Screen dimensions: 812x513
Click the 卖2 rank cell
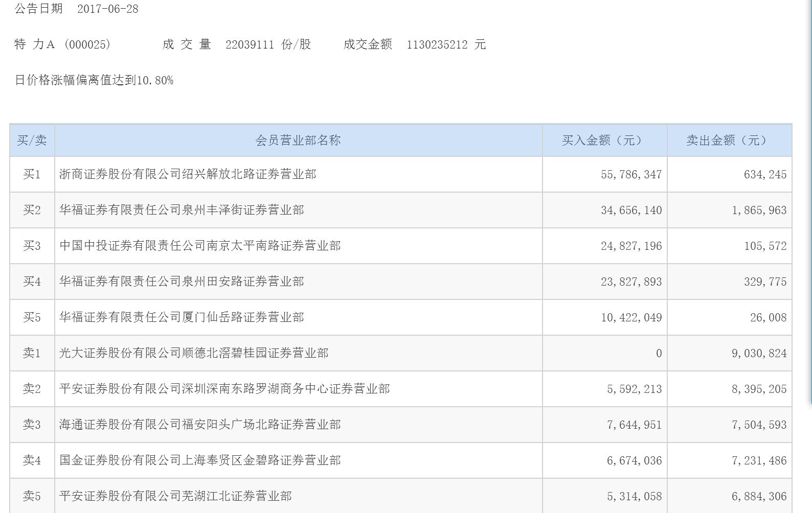click(x=32, y=389)
